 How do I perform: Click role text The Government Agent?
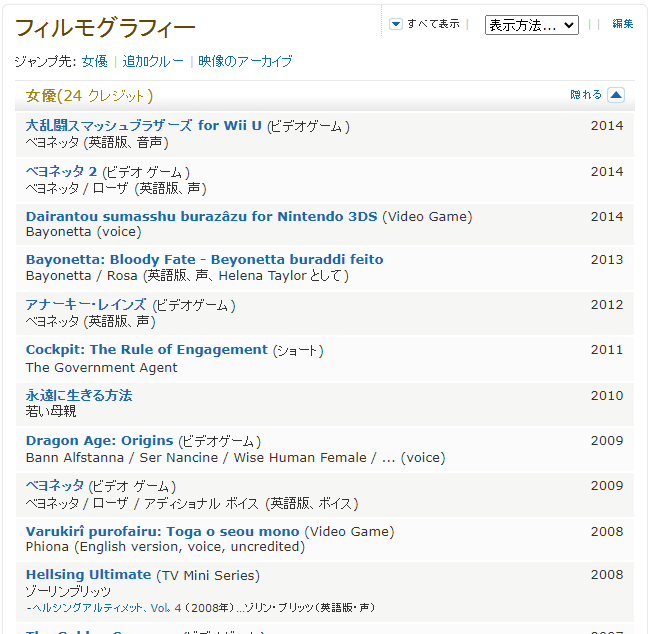(x=102, y=368)
